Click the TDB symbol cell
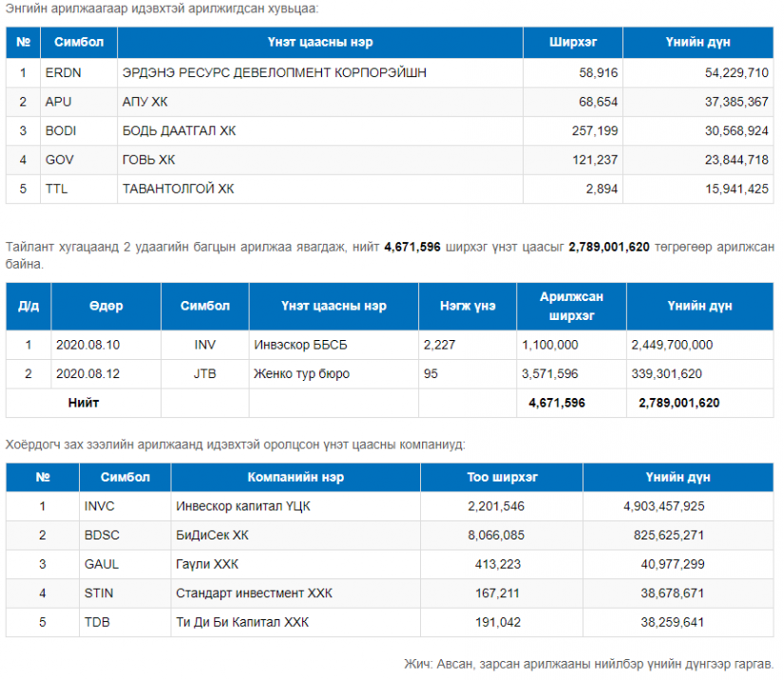The width and height of the screenshot is (784, 680). coord(125,623)
